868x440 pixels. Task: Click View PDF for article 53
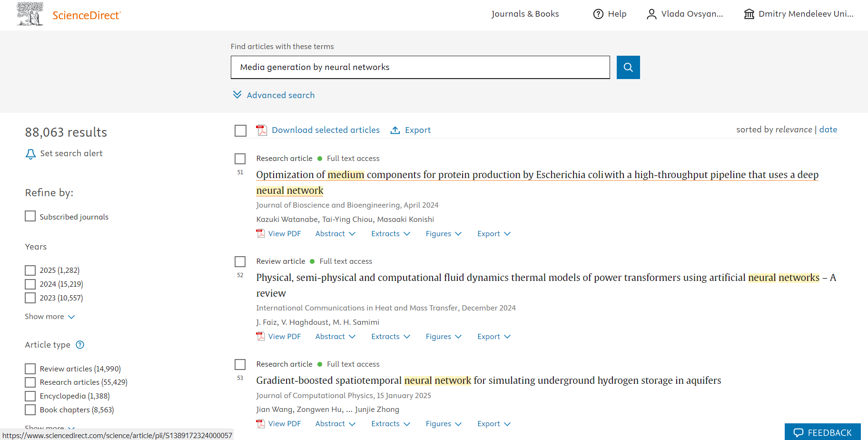[x=285, y=423]
